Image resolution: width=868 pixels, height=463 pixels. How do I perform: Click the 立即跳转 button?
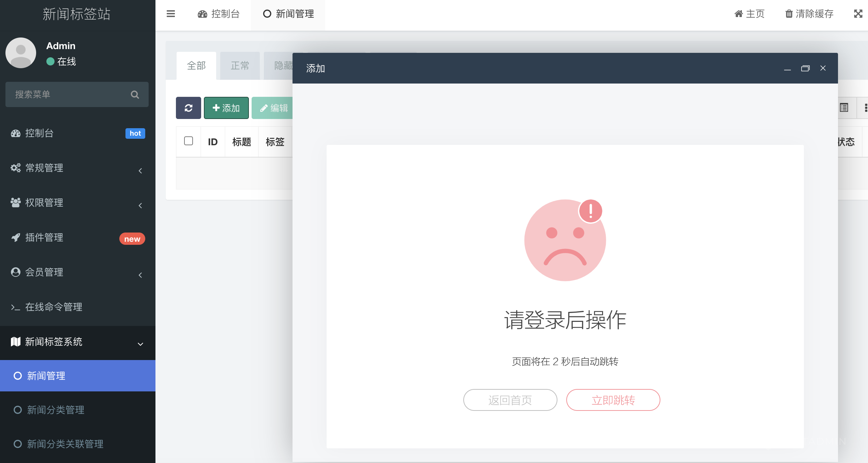[x=613, y=400]
